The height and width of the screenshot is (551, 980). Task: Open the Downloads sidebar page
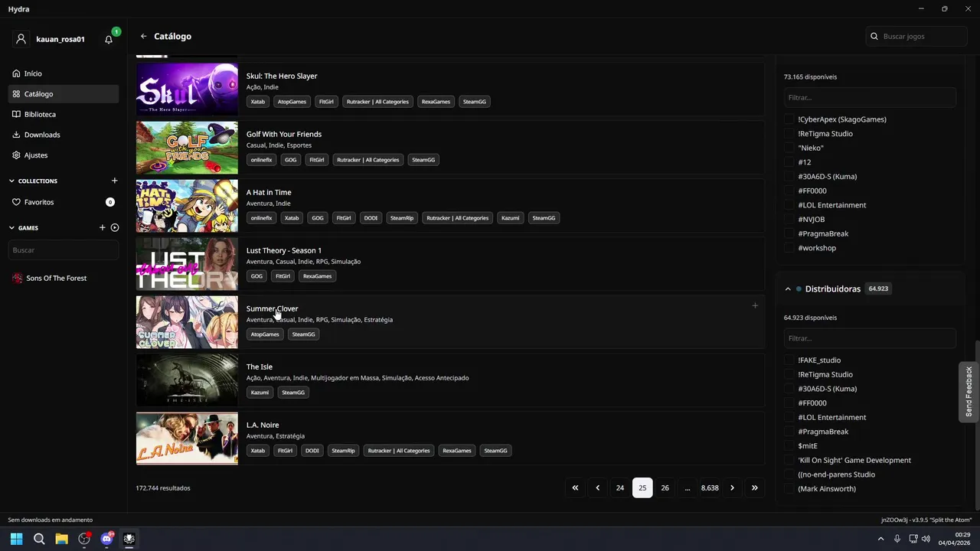(63, 135)
